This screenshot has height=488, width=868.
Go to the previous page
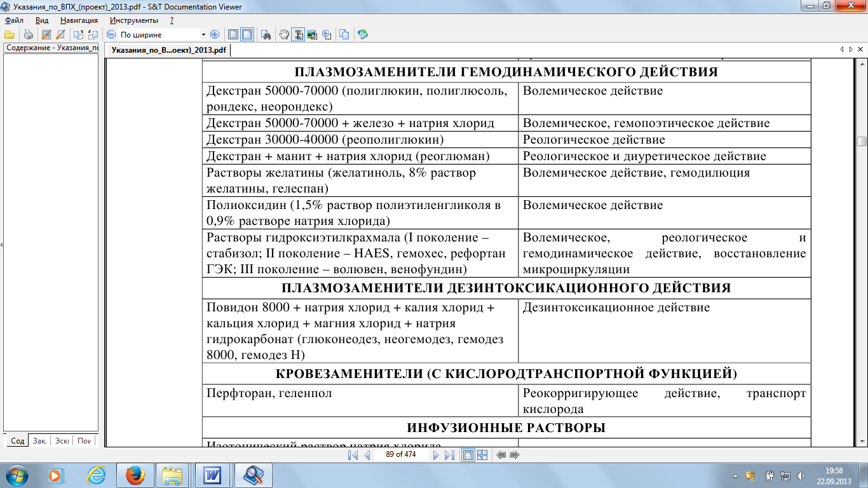pyautogui.click(x=367, y=455)
